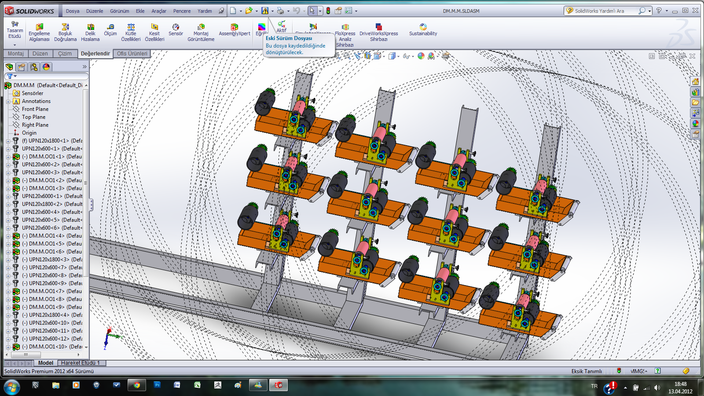Expand the (f) UPN120x1800<1> tree node
The image size is (704, 396).
click(x=8, y=141)
